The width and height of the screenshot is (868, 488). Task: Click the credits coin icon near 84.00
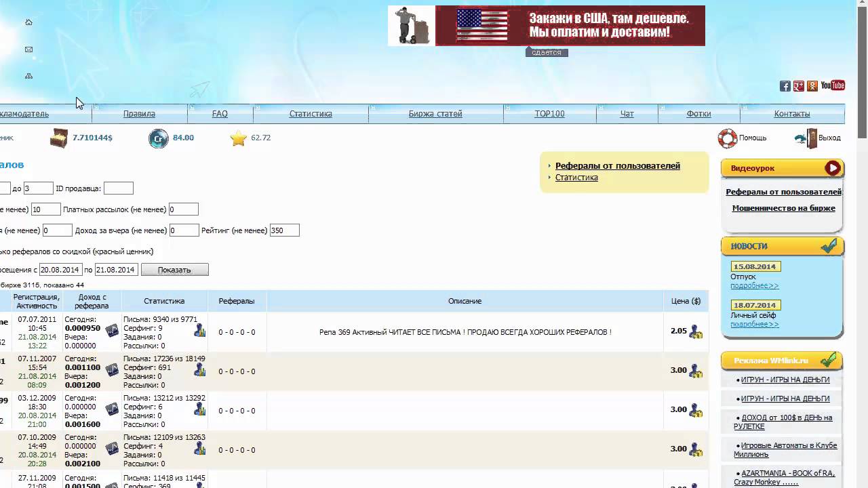tap(159, 138)
